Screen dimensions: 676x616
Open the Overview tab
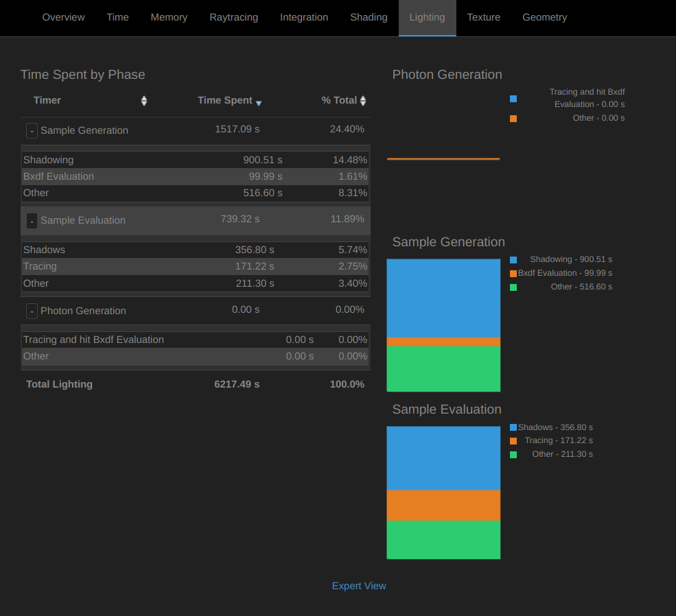[63, 17]
